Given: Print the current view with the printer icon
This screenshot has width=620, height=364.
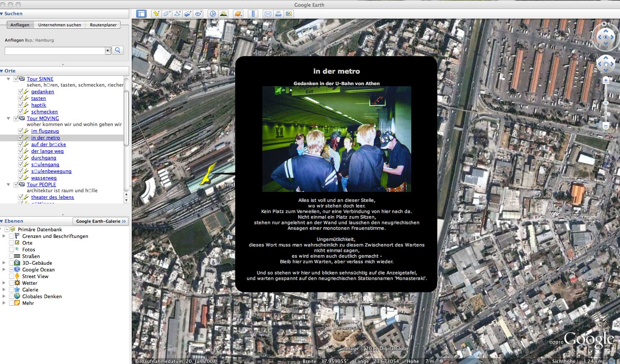Looking at the screenshot, I should [x=278, y=14].
